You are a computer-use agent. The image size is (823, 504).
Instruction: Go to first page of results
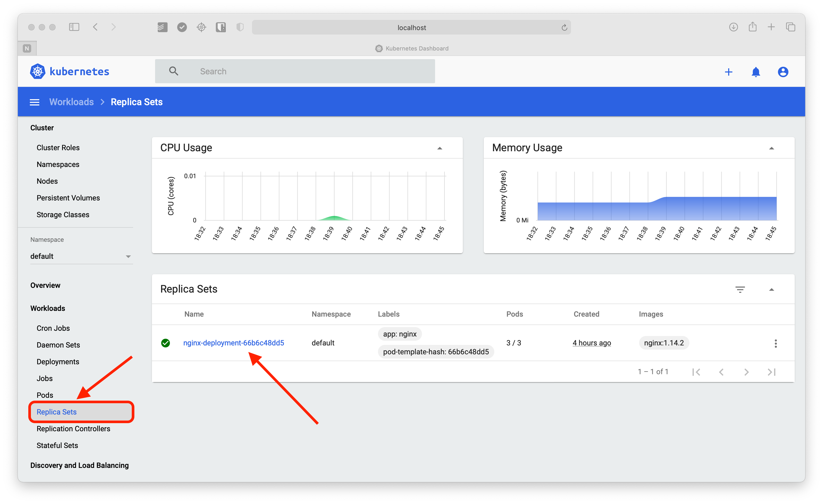tap(696, 372)
